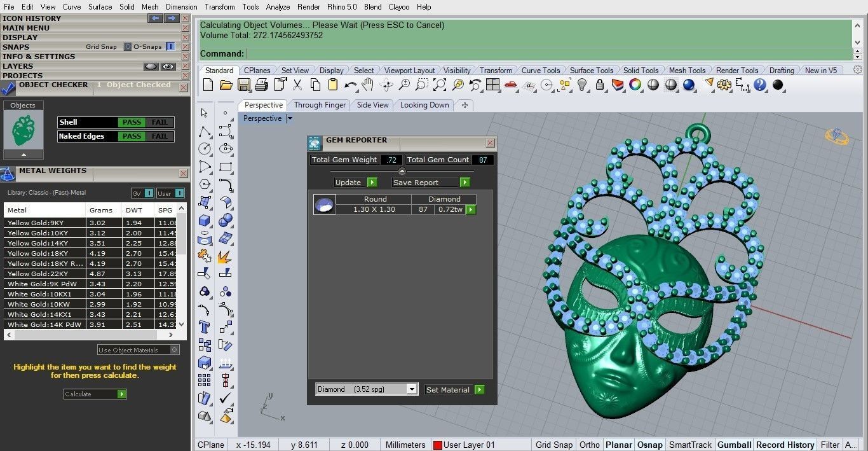The height and width of the screenshot is (451, 868).
Task: Click the Print icon in toolbar
Action: pyautogui.click(x=261, y=85)
